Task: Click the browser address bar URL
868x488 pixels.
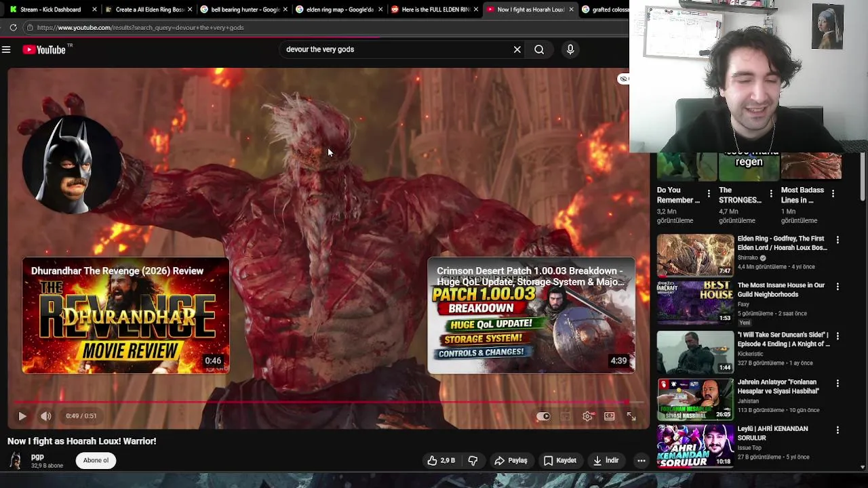Action: click(140, 28)
